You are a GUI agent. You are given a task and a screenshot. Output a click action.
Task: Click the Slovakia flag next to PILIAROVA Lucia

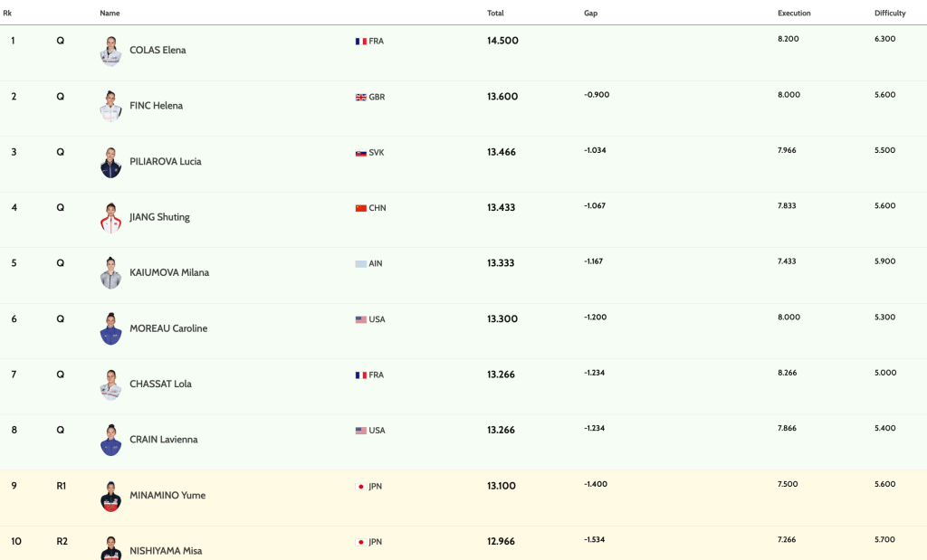pyautogui.click(x=360, y=153)
